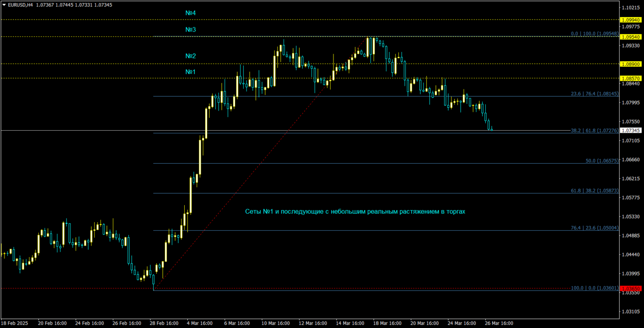Click the 26 Mar 16:00 time label

(x=499, y=324)
